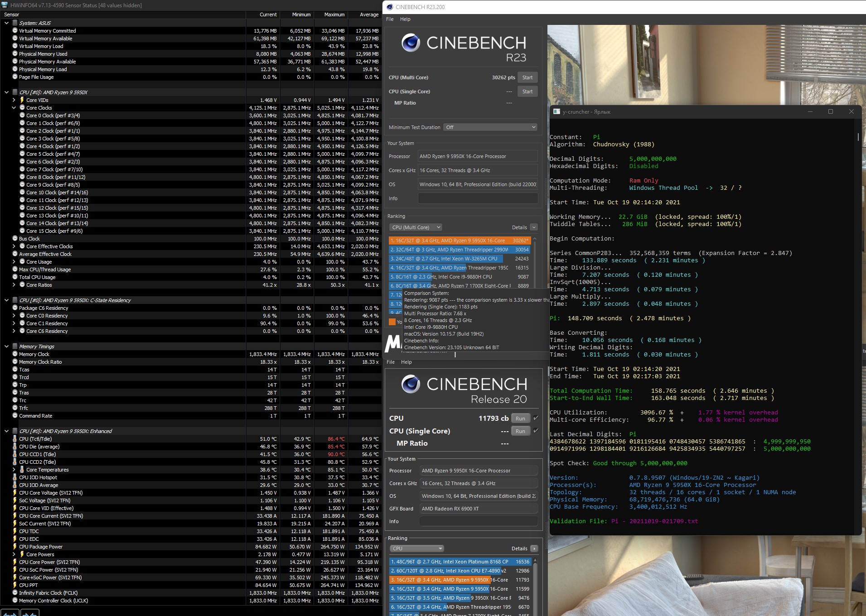866x616 pixels.
Task: Click the clock icon beside Core 0 Clock
Action: pos(22,115)
